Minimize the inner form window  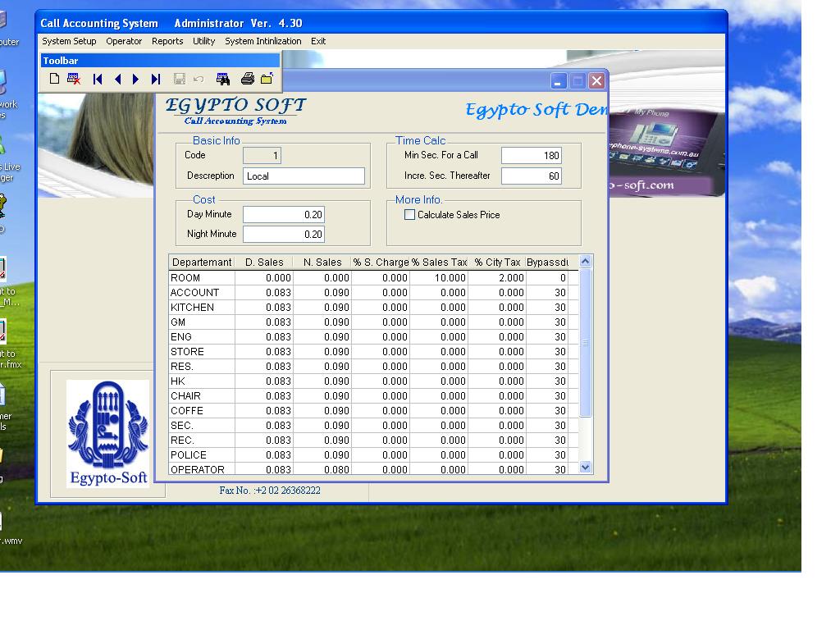558,81
